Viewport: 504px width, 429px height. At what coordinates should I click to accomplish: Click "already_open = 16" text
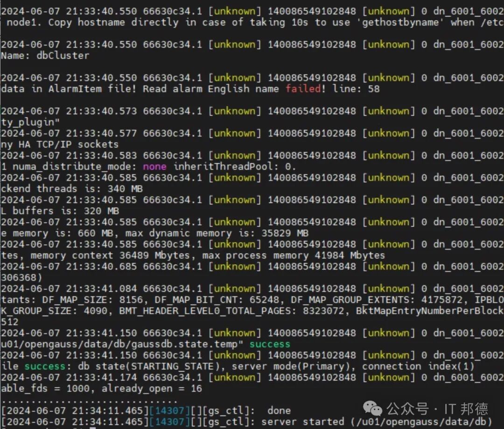point(152,388)
